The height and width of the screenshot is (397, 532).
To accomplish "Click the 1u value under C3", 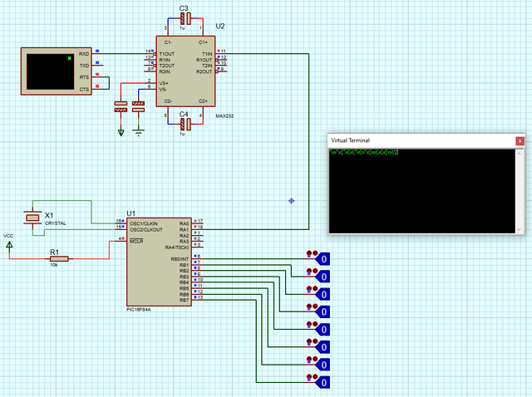I will click(182, 27).
